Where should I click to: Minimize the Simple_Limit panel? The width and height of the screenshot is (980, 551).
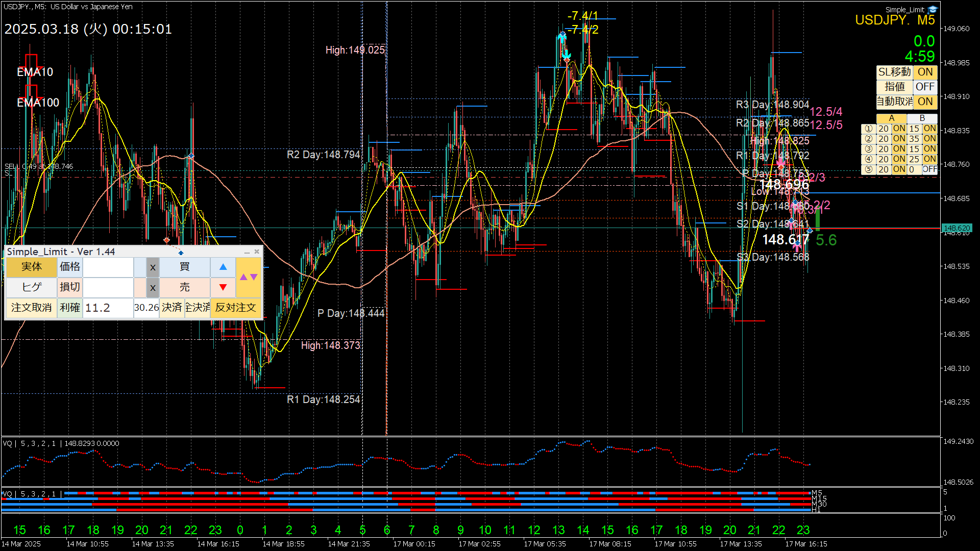click(247, 252)
